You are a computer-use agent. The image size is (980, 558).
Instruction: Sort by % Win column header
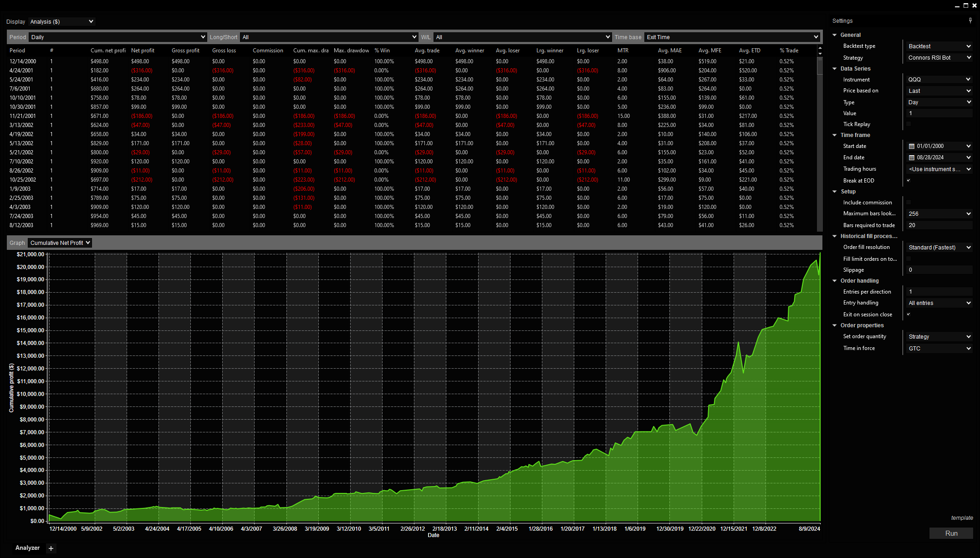tap(382, 51)
